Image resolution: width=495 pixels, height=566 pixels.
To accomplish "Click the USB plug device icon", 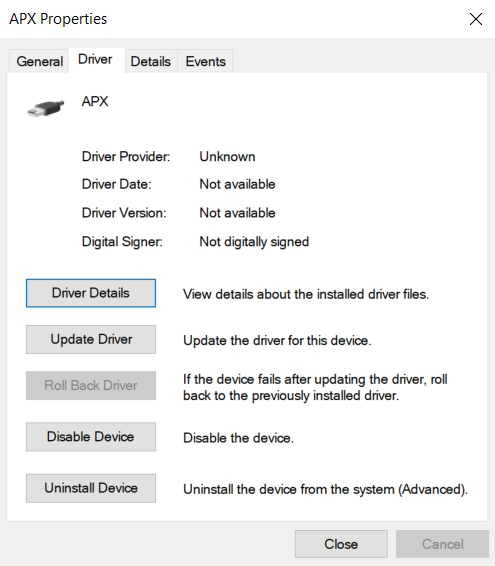I will [46, 108].
